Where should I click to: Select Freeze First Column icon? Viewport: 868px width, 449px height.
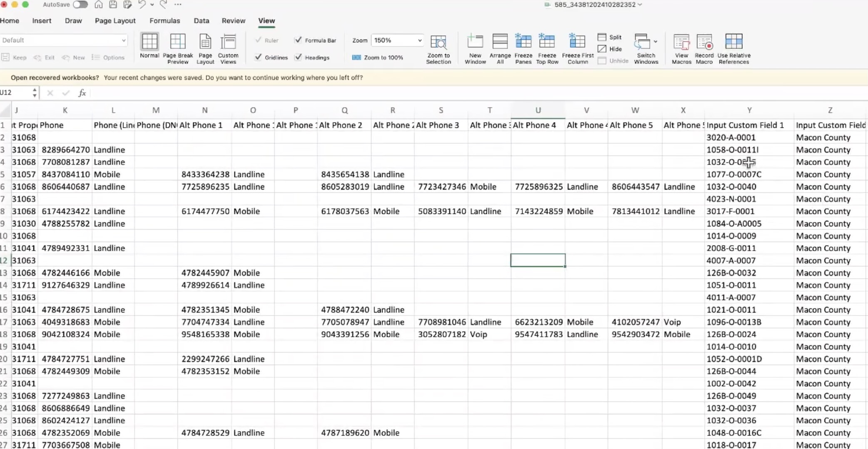[x=577, y=42]
